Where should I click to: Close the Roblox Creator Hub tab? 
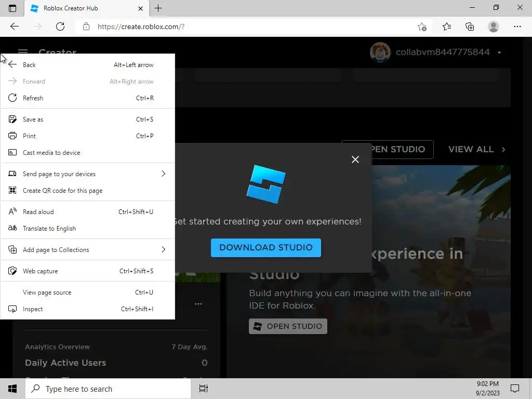coord(140,8)
